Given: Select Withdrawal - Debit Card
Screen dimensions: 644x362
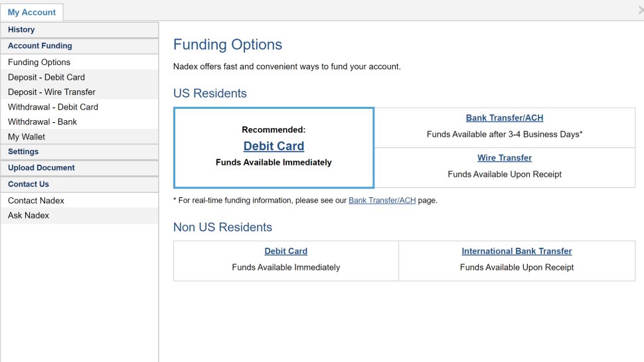Looking at the screenshot, I should [53, 107].
